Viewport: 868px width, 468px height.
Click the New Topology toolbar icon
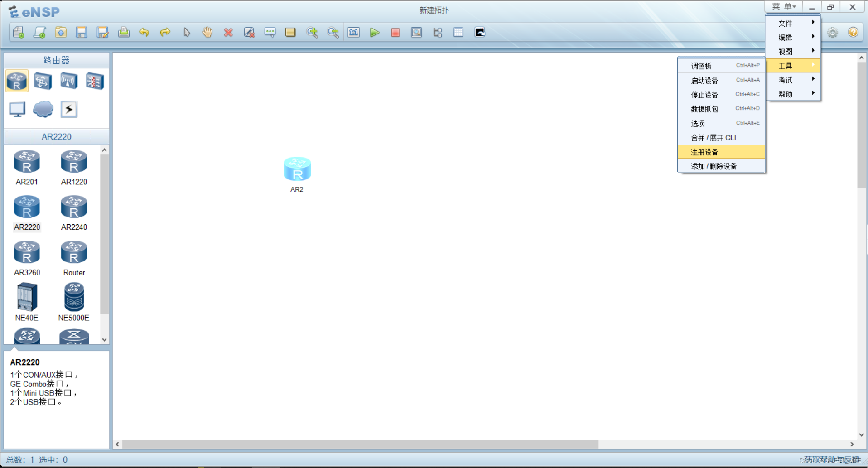pos(19,32)
